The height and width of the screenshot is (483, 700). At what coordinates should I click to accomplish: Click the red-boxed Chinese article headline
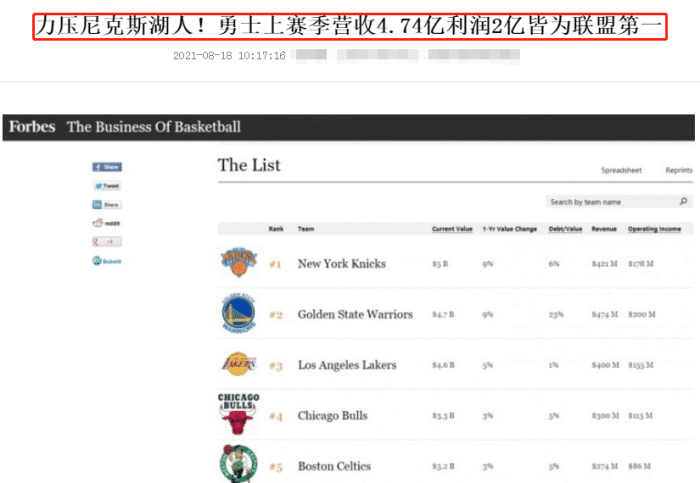pyautogui.click(x=349, y=27)
